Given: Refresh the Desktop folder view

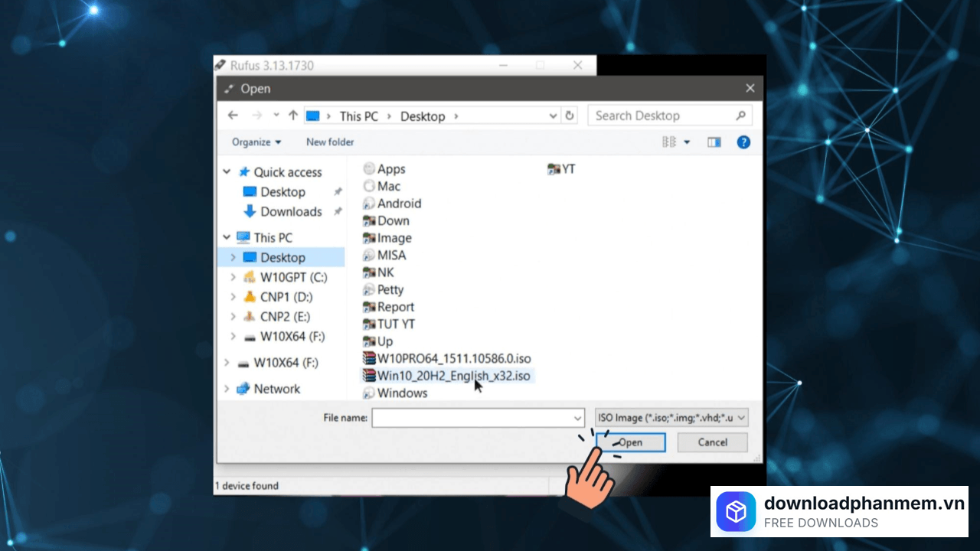Looking at the screenshot, I should 570,116.
